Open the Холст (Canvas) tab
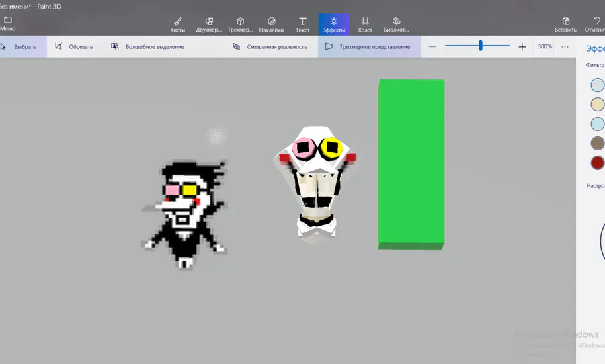This screenshot has height=364, width=605. coord(365,25)
